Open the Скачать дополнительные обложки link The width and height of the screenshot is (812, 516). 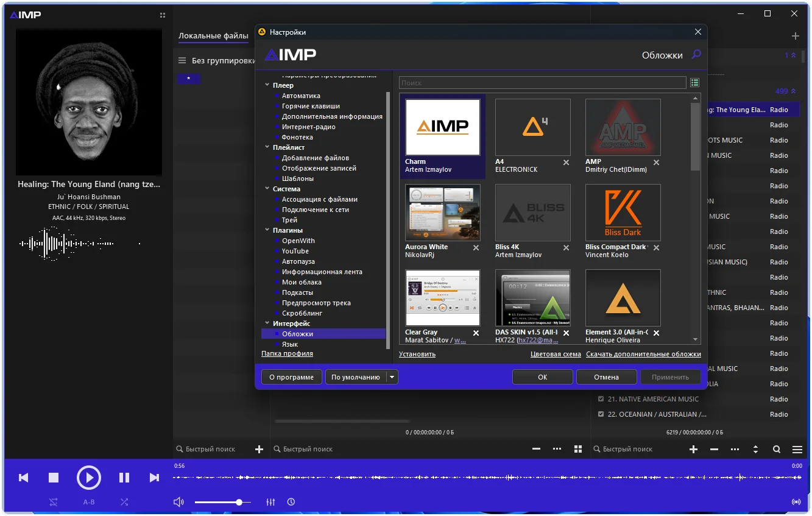pyautogui.click(x=643, y=354)
